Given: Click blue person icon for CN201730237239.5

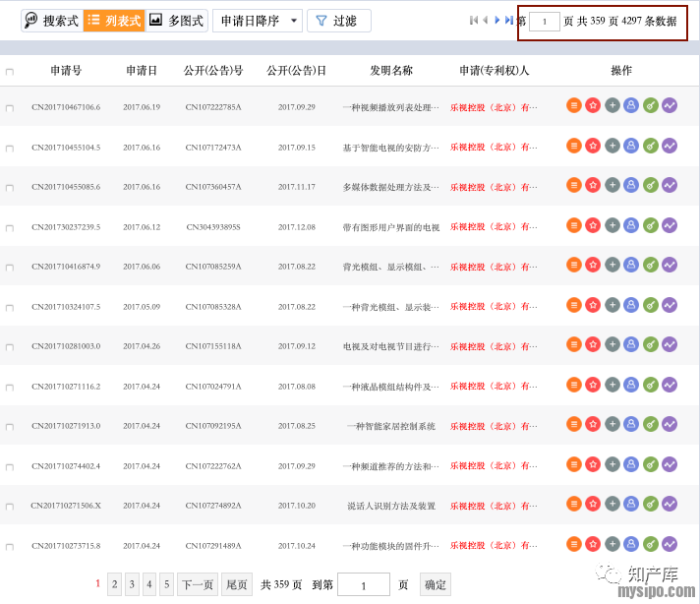Looking at the screenshot, I should (631, 225).
